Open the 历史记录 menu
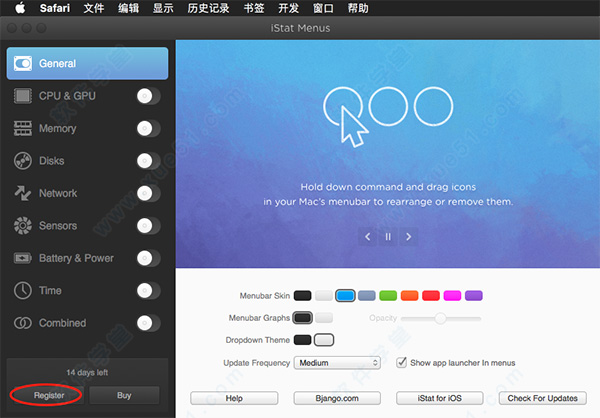Image resolution: width=600 pixels, height=418 pixels. click(208, 8)
